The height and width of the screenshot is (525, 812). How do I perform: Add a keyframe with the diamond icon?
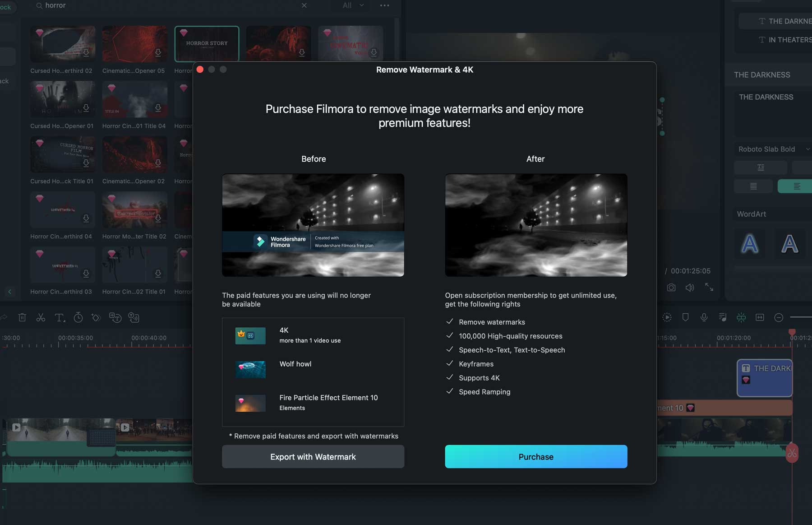coord(96,317)
